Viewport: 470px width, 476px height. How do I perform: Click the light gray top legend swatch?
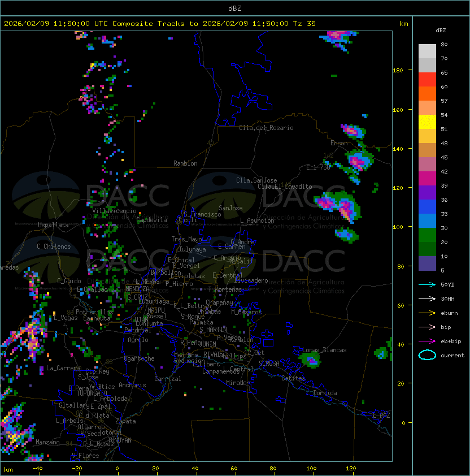pyautogui.click(x=427, y=51)
